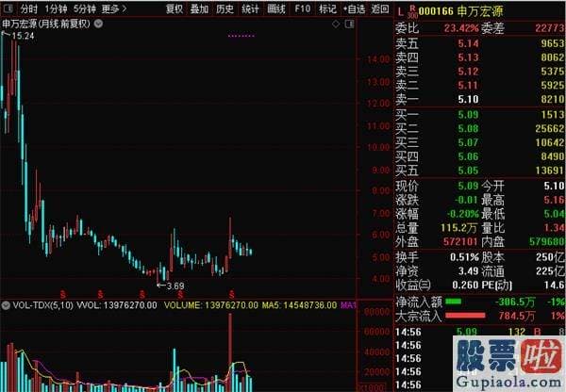This screenshot has width=566, height=392.
Task: Click the 现价 value 5.09
Action: (x=468, y=186)
